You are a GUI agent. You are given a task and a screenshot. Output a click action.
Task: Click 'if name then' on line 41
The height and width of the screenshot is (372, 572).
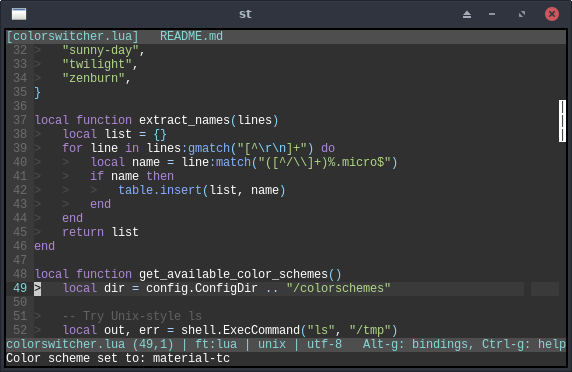[132, 176]
